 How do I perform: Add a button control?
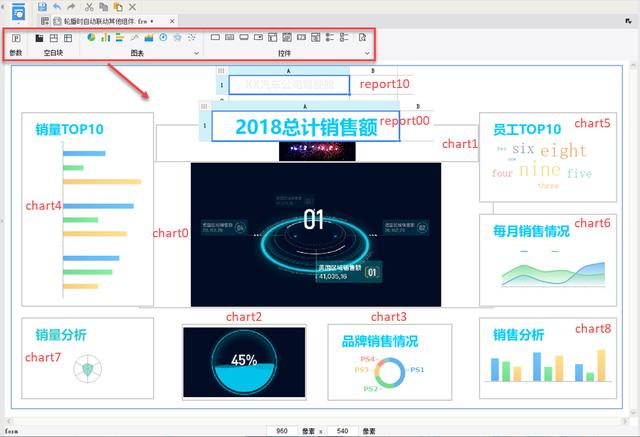pyautogui.click(x=244, y=37)
